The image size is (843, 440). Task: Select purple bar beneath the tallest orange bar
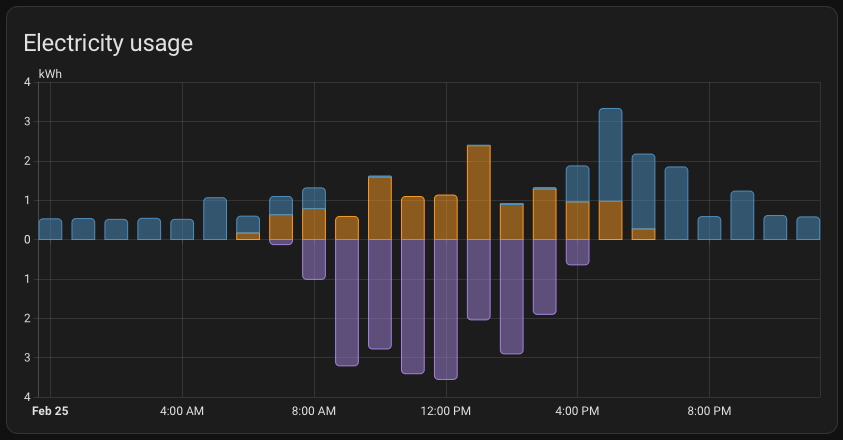(478, 280)
